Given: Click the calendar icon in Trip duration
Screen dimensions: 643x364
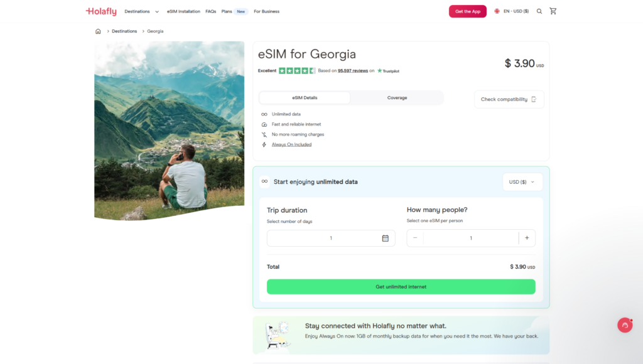Looking at the screenshot, I should pos(385,238).
